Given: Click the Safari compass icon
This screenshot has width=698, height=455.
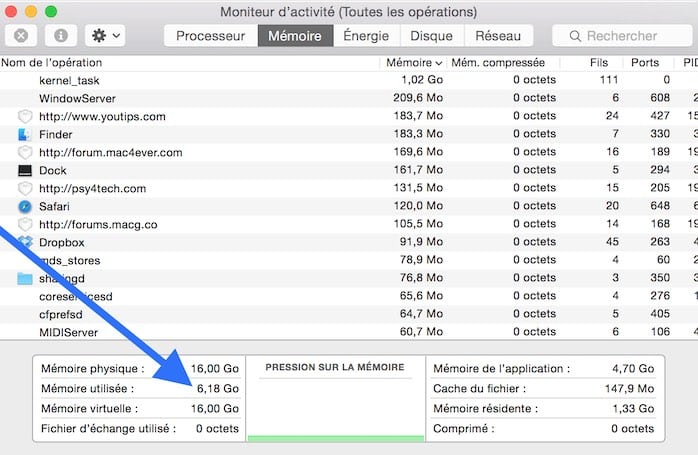Looking at the screenshot, I should pyautogui.click(x=25, y=207).
